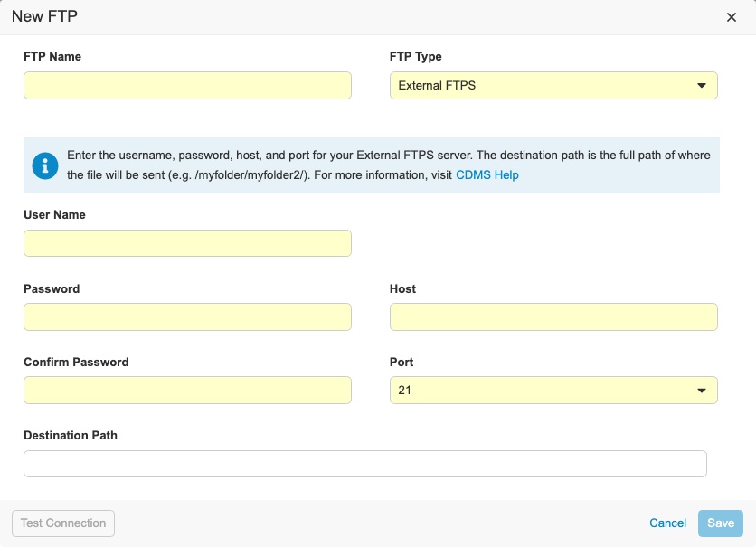Click the "FTP Name" field label
Image resolution: width=756 pixels, height=547 pixels.
point(52,57)
